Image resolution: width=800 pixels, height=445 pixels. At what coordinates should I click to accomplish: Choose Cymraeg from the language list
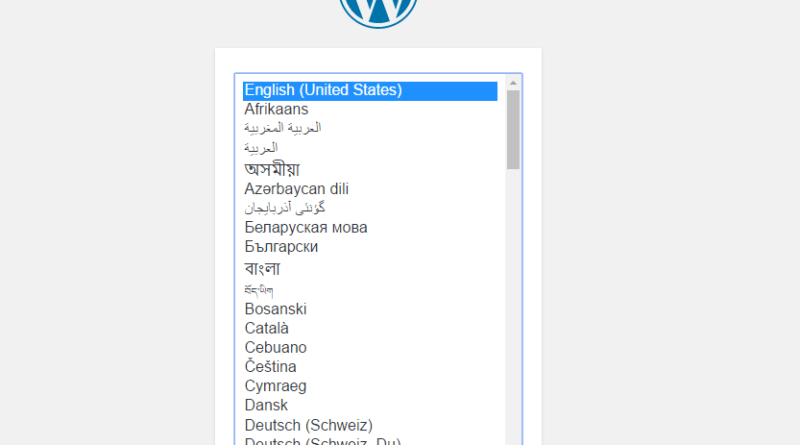pos(275,386)
